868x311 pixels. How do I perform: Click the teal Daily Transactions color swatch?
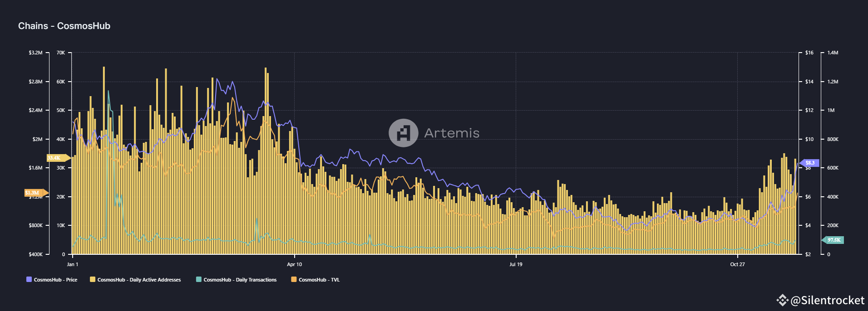pos(198,279)
